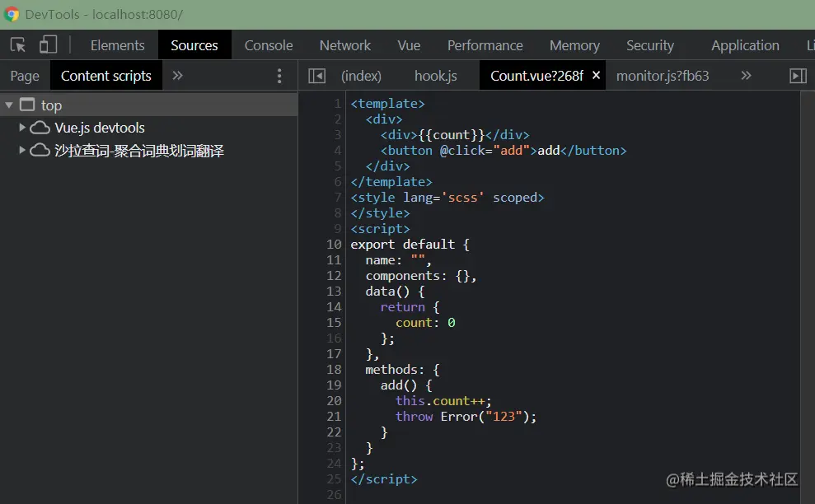The width and height of the screenshot is (815, 504).
Task: Activate the inspect element picker icon
Action: coord(18,45)
